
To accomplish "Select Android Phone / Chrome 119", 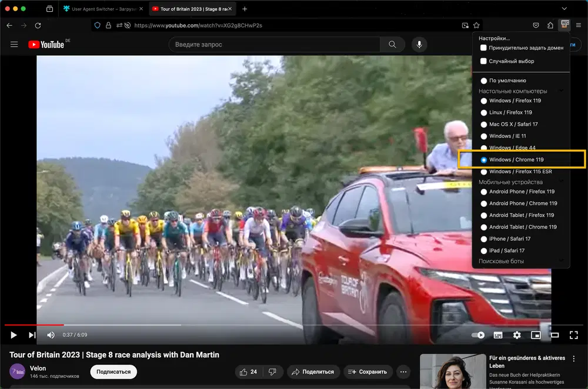I will [x=484, y=203].
